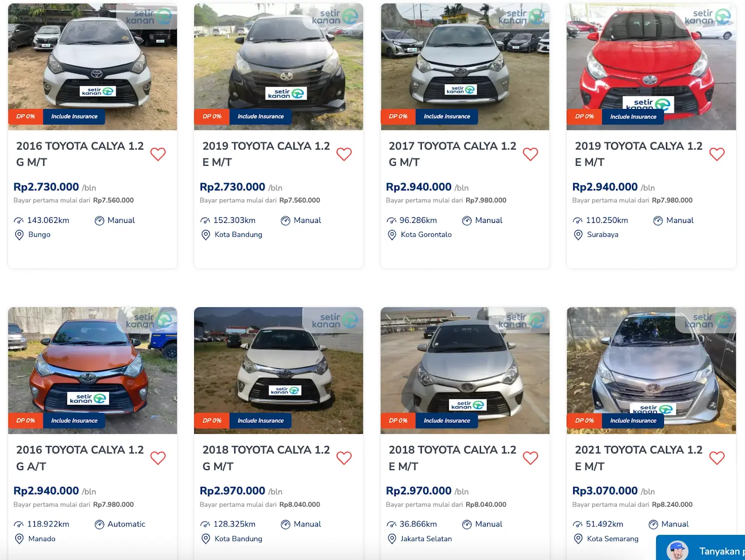This screenshot has height=560, width=745.
Task: Click the Kota Gorontalo location pin icon
Action: (x=392, y=235)
